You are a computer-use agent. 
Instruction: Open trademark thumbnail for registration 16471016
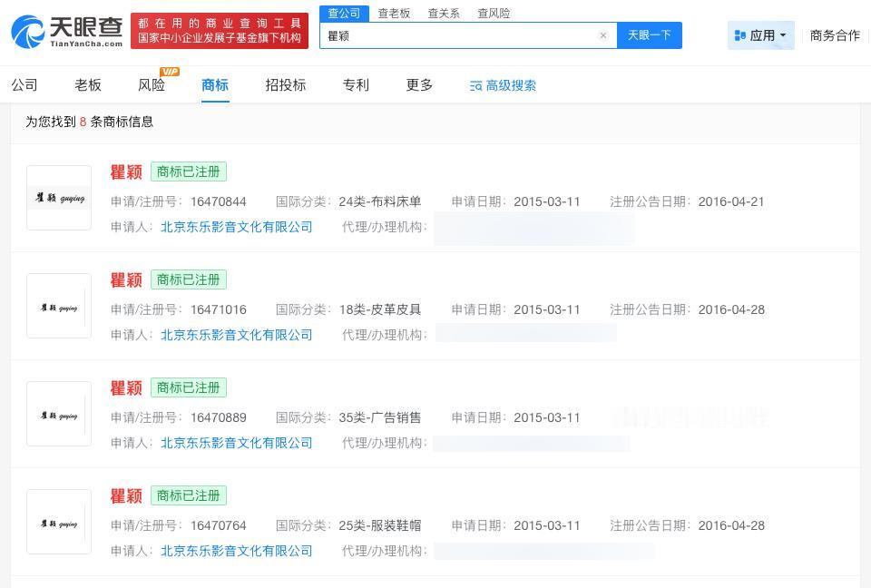pos(59,306)
